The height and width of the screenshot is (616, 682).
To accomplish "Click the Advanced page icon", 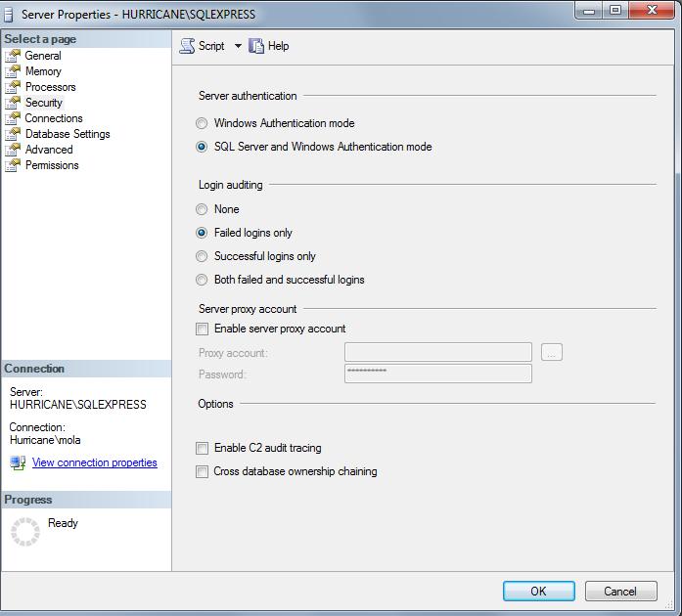I will click(13, 150).
